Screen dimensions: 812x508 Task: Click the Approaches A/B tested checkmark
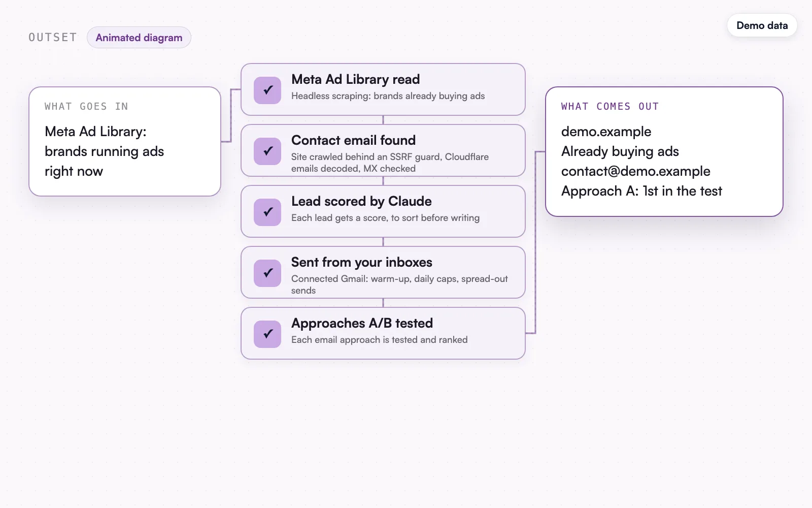click(x=267, y=334)
